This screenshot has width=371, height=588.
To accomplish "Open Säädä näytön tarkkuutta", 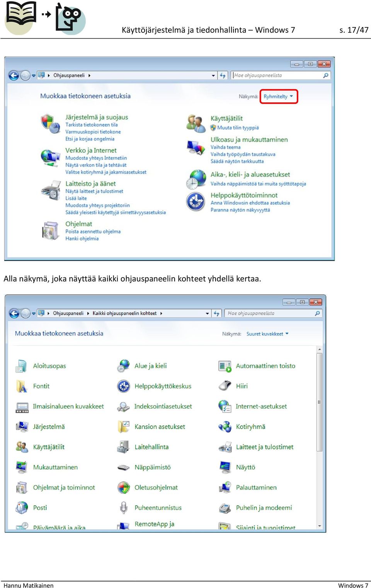I will click(237, 161).
